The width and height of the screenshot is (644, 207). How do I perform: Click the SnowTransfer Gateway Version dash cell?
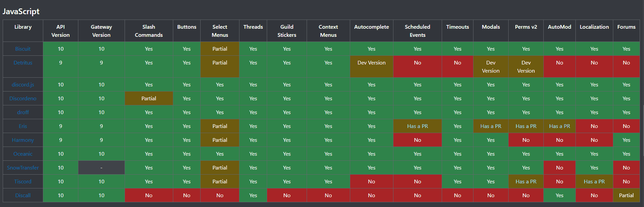101,168
